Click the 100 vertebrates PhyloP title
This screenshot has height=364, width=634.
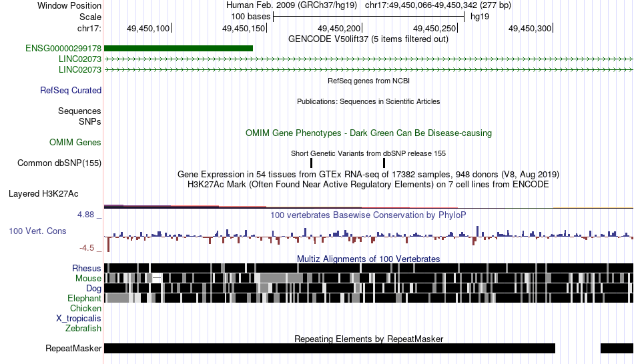[368, 215]
